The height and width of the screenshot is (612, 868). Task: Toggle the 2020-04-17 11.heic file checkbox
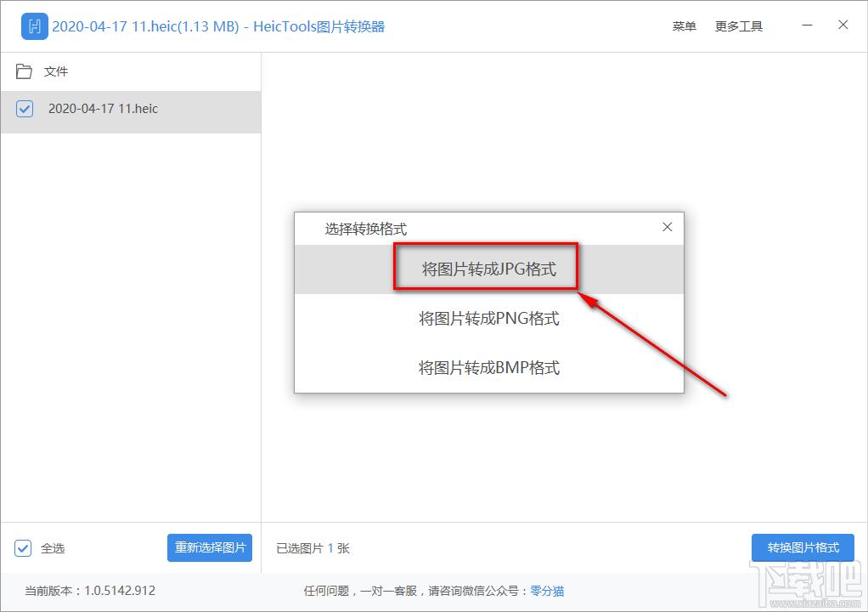(x=22, y=109)
